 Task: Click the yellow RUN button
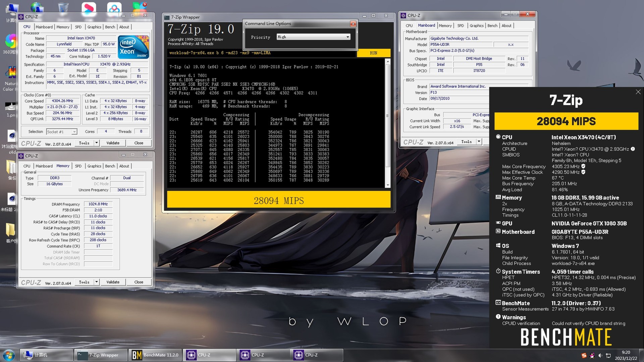pyautogui.click(x=373, y=53)
